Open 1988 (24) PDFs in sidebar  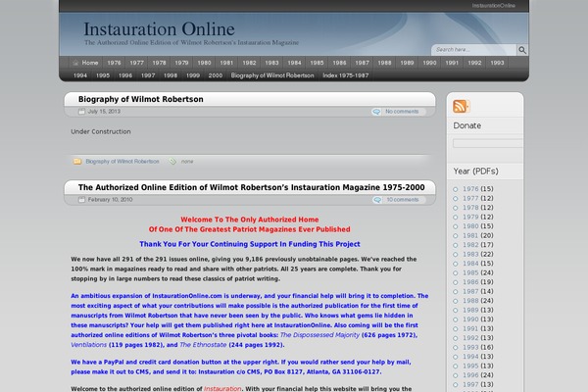pyautogui.click(x=478, y=301)
